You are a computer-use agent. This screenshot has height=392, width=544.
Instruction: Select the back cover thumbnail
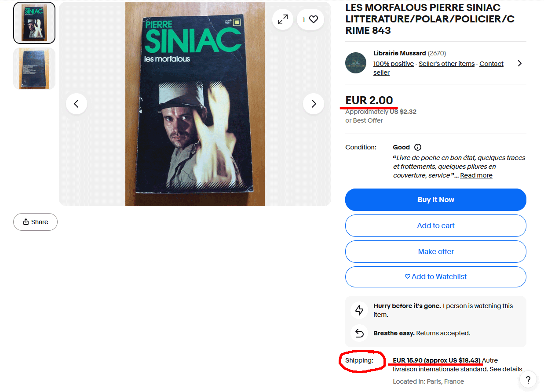point(34,69)
